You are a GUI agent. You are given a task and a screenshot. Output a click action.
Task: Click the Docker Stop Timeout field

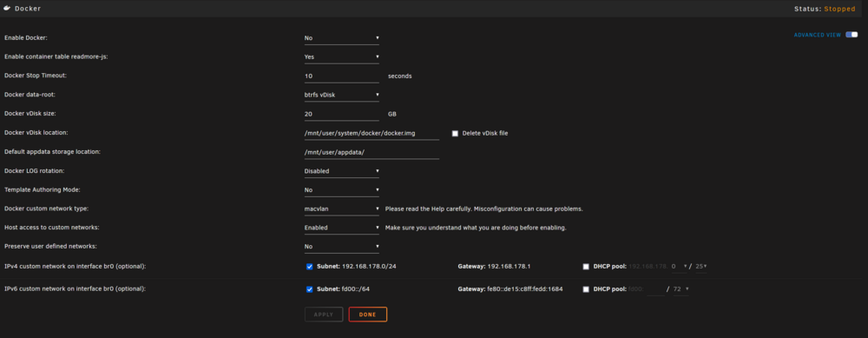pos(341,76)
